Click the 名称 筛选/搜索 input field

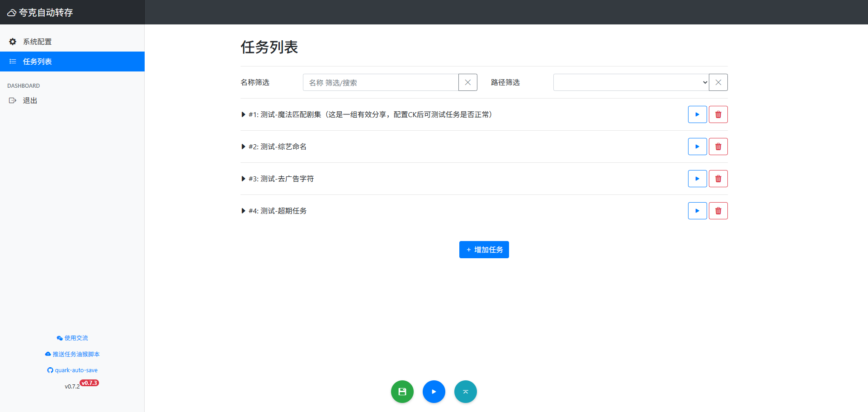pos(380,82)
